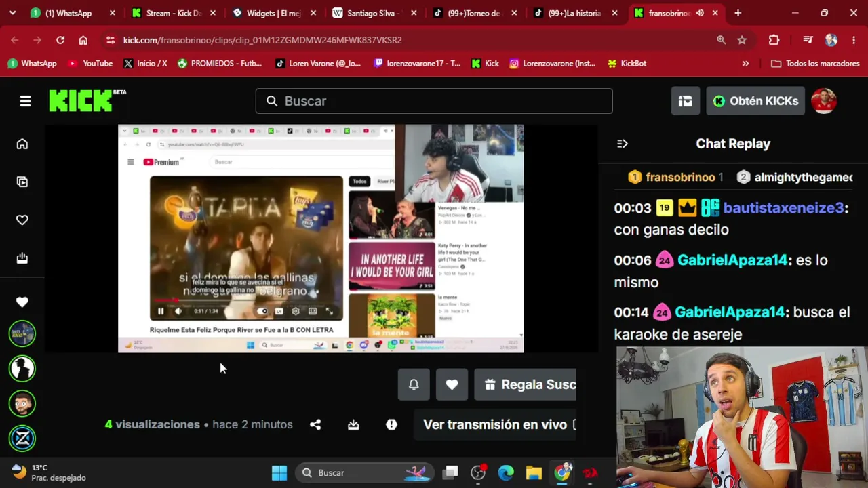Open the Z logo channel avatar in the sidebar
Viewport: 868px width, 488px height.
pos(22,439)
